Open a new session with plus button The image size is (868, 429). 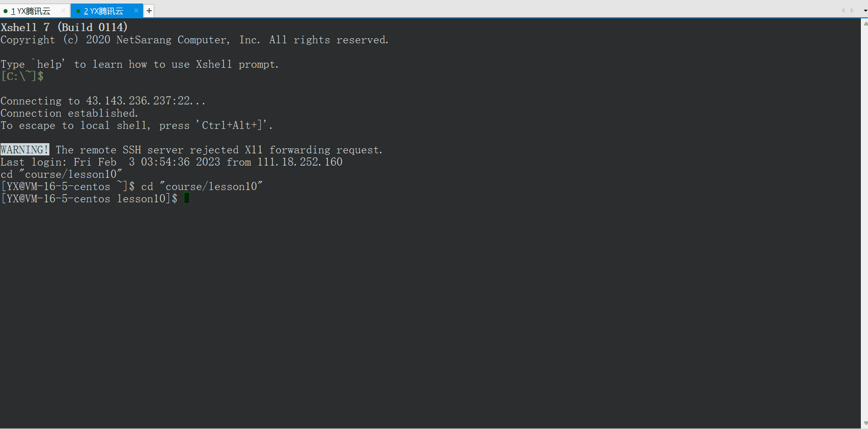pyautogui.click(x=149, y=11)
